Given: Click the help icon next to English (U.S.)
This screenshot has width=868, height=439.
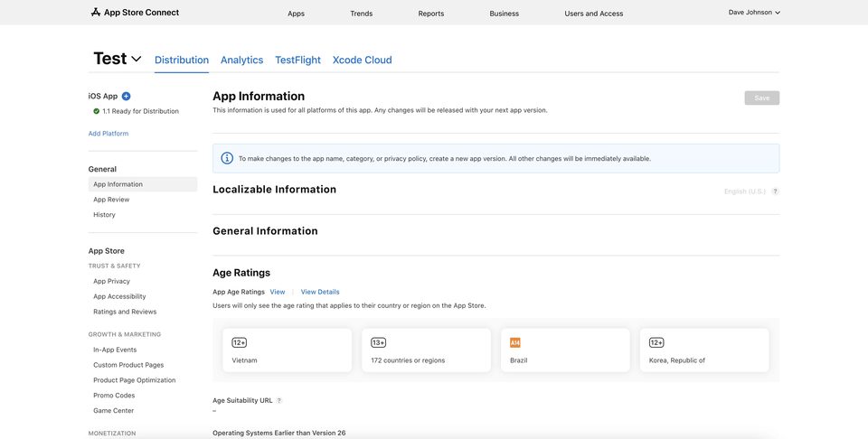Looking at the screenshot, I should [775, 191].
